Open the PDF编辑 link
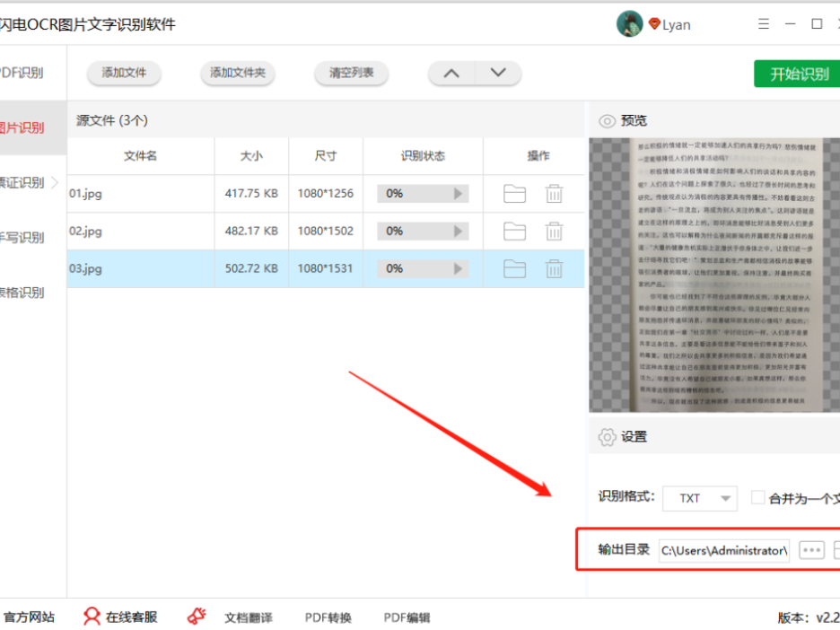Screen dimensions: 840x630 pos(407,617)
